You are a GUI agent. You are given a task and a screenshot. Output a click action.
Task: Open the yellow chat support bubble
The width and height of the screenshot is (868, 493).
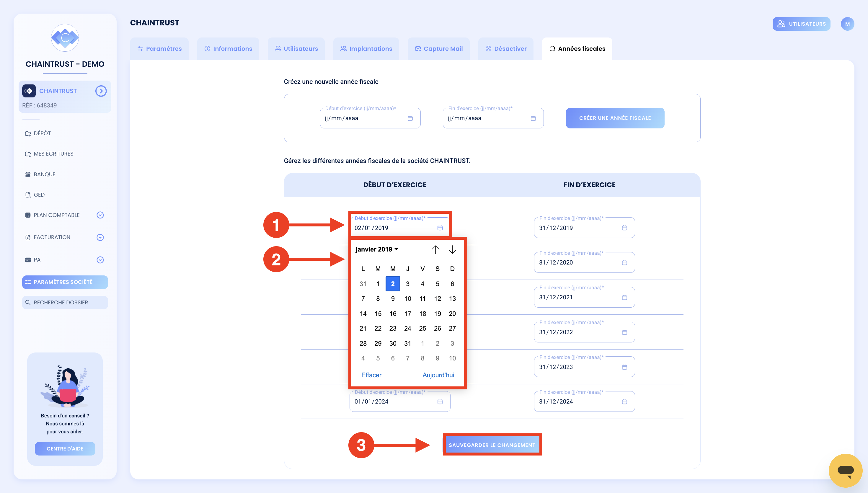point(845,470)
